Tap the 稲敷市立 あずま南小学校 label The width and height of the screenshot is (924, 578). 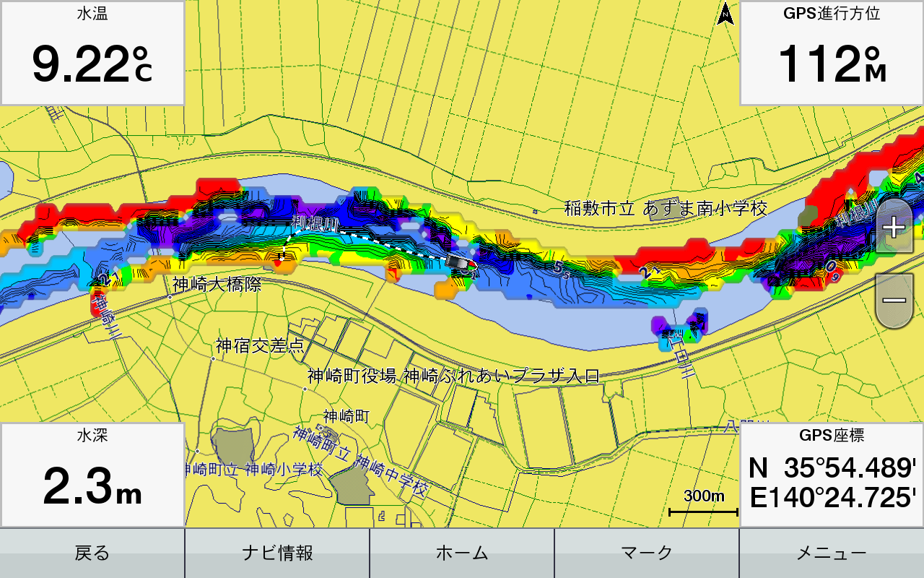666,209
